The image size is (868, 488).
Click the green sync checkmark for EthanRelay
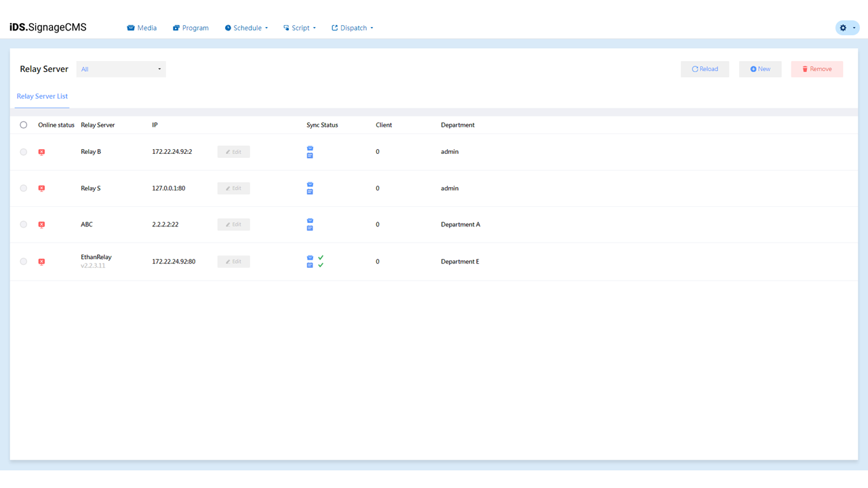[320, 258]
